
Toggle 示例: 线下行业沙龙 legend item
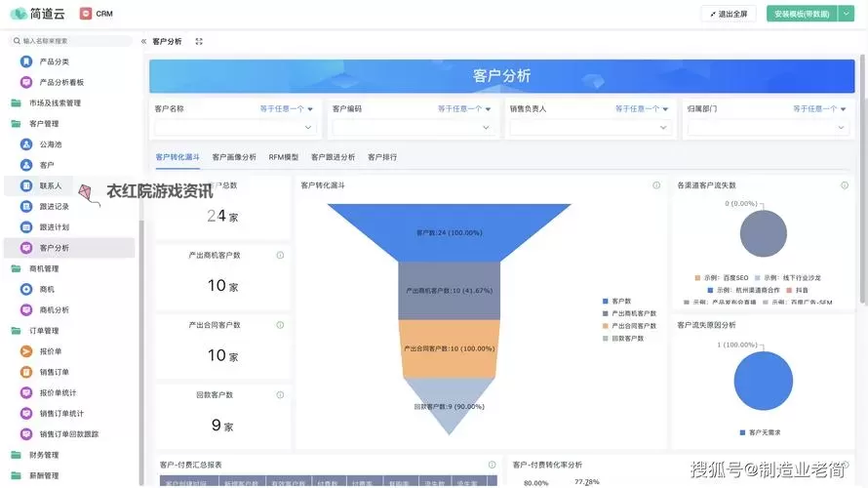tap(788, 277)
